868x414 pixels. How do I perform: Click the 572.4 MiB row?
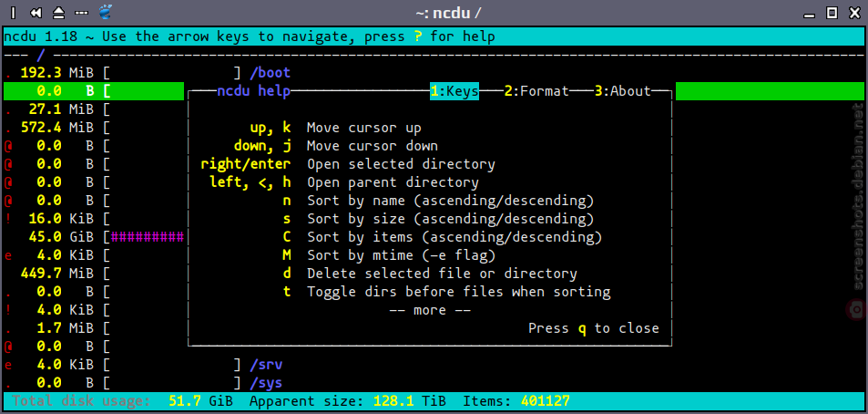tap(94, 128)
